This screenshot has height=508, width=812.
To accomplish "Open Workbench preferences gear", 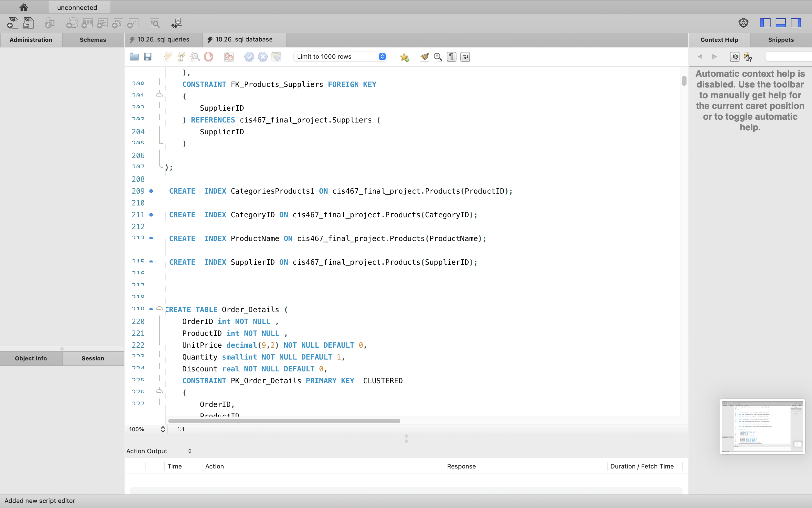I will pyautogui.click(x=743, y=23).
